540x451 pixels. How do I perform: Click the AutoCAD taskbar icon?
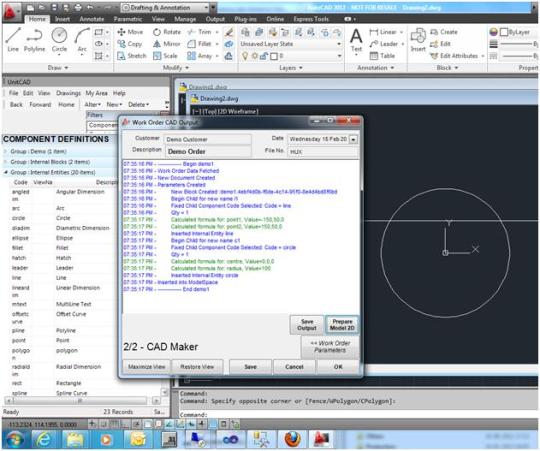[x=322, y=439]
